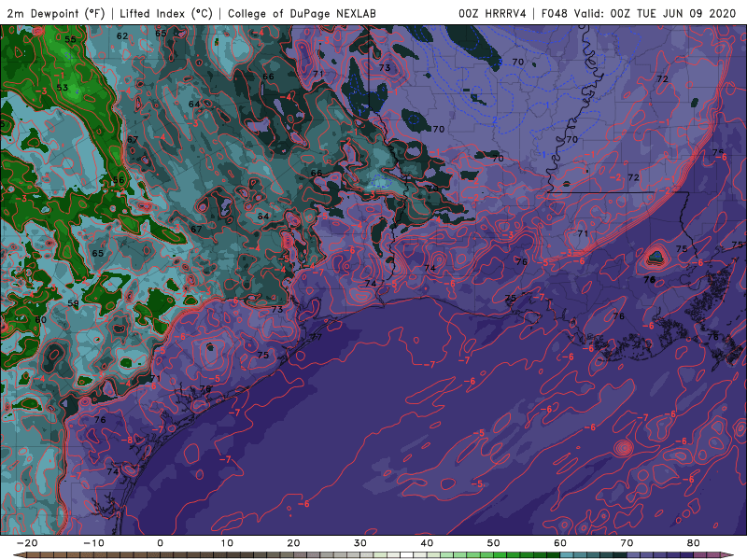Image resolution: width=747 pixels, height=560 pixels.
Task: Click the 20 label on the color scale
Action: point(293,543)
